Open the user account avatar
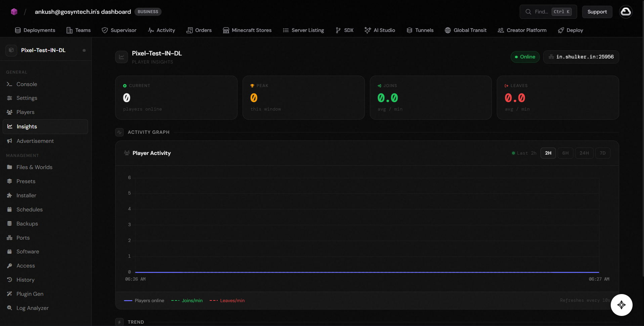Screen dimensions: 644x326 click(626, 12)
